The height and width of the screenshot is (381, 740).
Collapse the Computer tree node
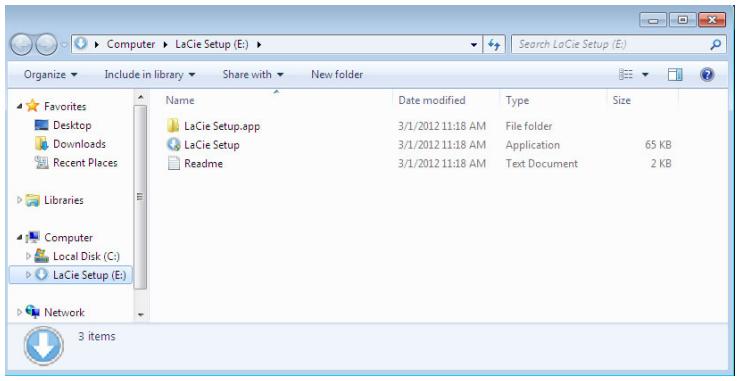coord(19,237)
